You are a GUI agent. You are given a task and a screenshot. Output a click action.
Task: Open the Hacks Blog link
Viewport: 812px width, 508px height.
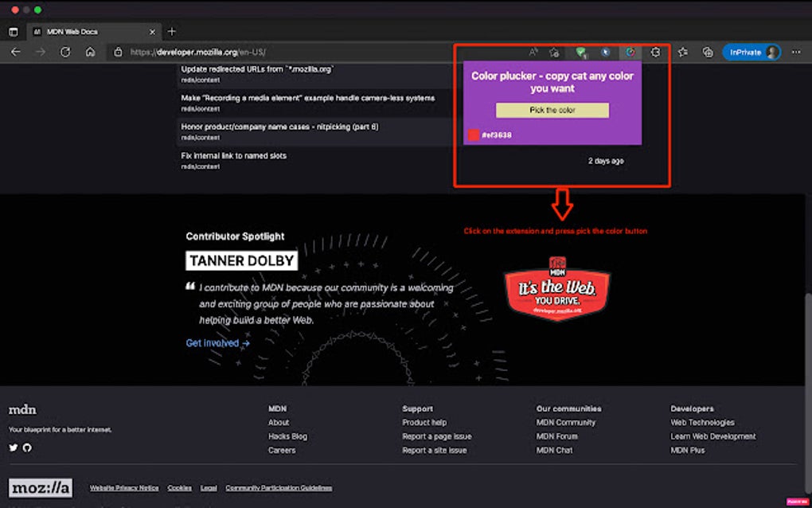point(287,436)
